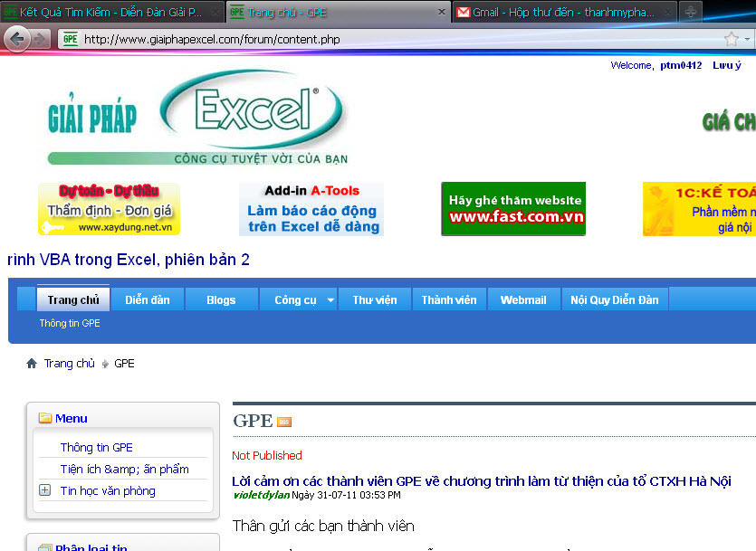Click Thân gửi các bạn thành viên text
The image size is (756, 551).
323,526
